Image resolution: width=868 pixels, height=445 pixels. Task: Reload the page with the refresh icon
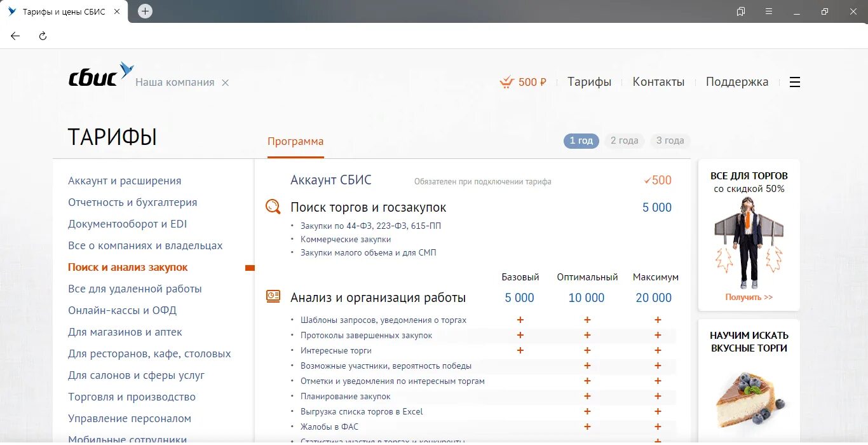pyautogui.click(x=43, y=36)
